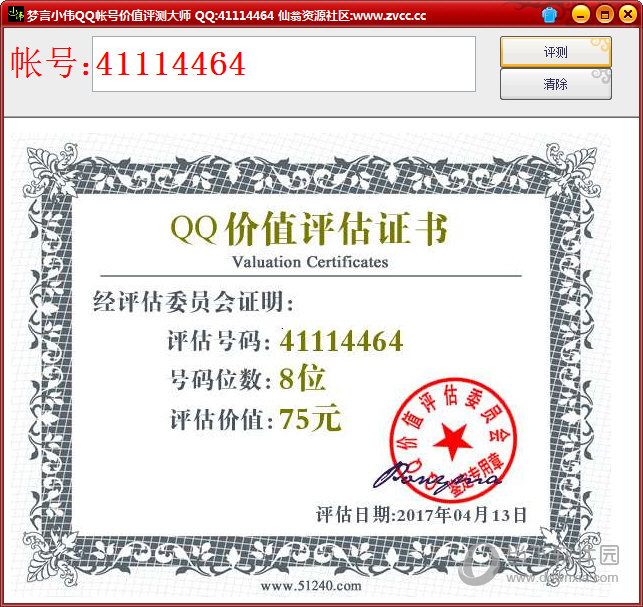The width and height of the screenshot is (643, 607).
Task: Click the 清除 clear button
Action: 556,84
